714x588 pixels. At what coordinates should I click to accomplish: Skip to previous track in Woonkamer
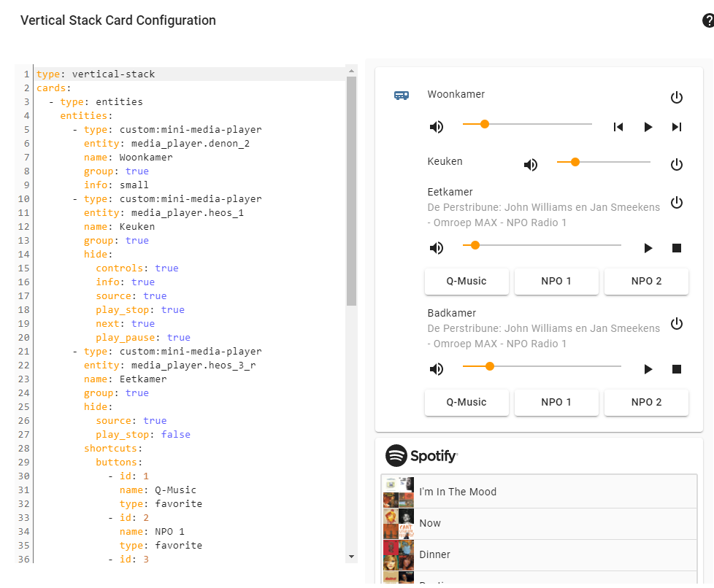coord(618,126)
